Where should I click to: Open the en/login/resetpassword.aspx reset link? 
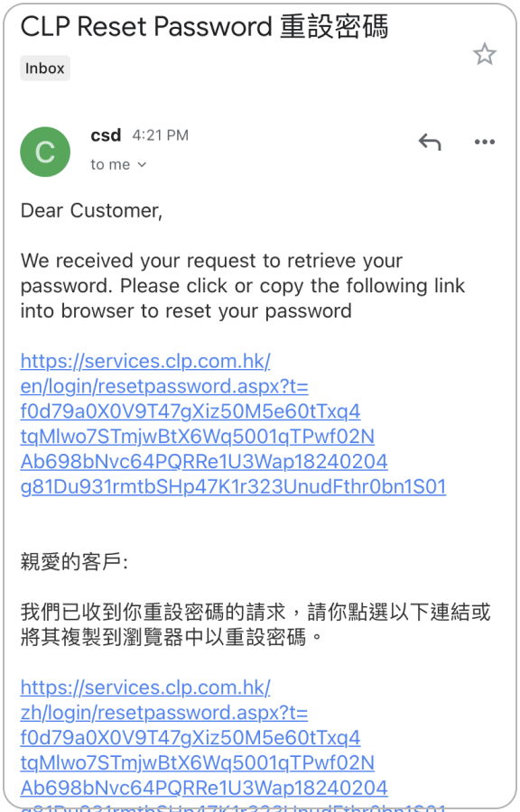pos(164,386)
